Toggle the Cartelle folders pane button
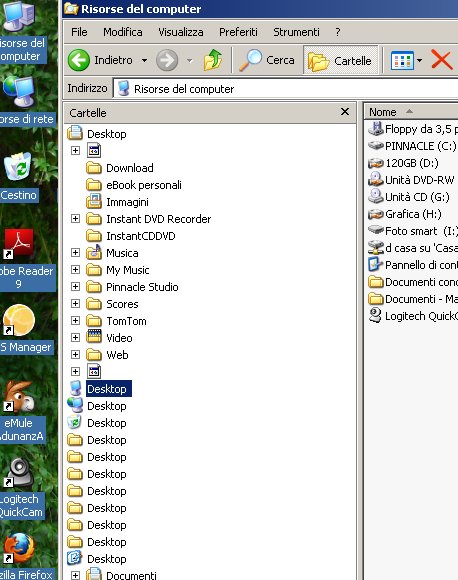Viewport: 458px width, 580px height. 340,60
